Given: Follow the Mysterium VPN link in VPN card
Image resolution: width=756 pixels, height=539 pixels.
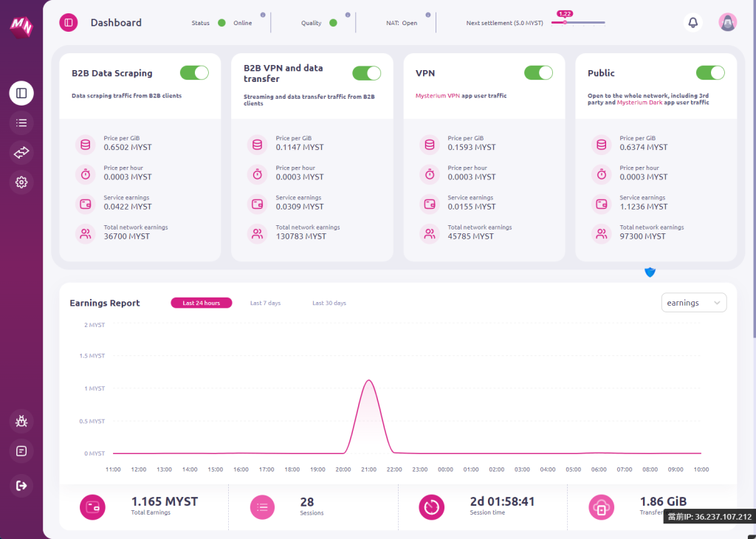Looking at the screenshot, I should [438, 95].
